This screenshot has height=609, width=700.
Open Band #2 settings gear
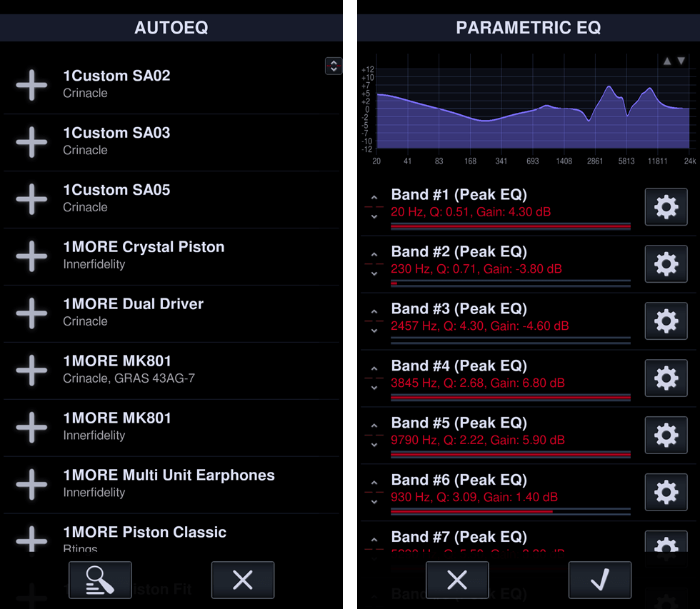(666, 264)
